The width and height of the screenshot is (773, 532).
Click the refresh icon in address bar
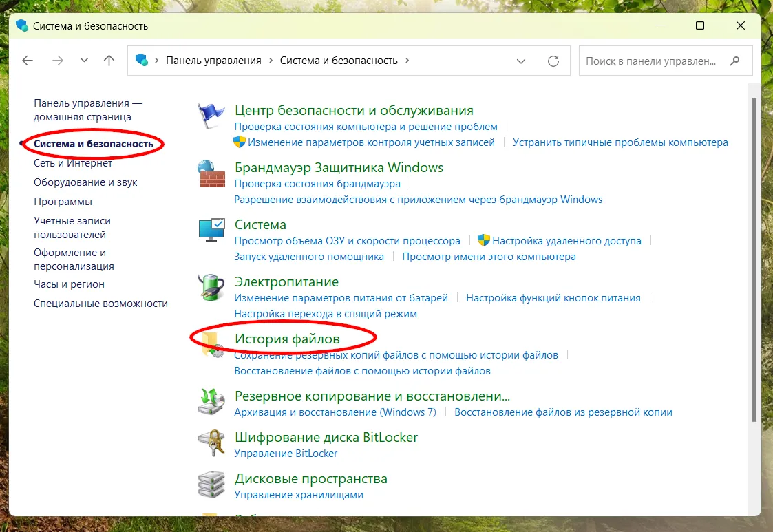553,61
